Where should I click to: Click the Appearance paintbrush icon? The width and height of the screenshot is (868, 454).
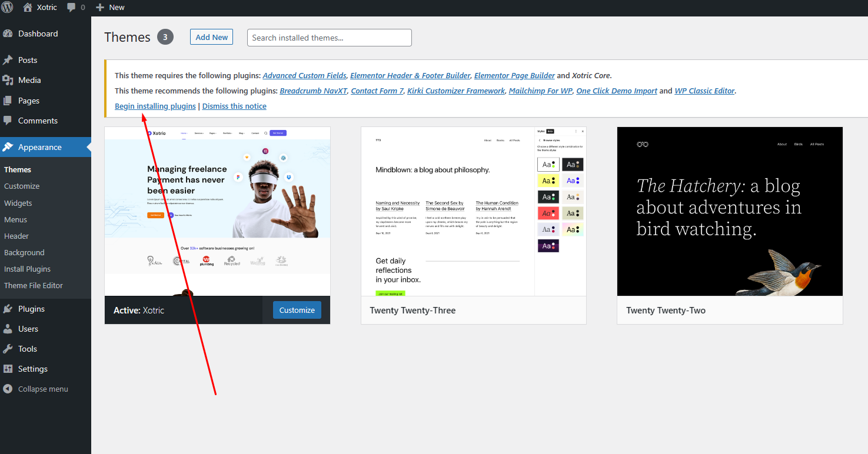[8, 147]
